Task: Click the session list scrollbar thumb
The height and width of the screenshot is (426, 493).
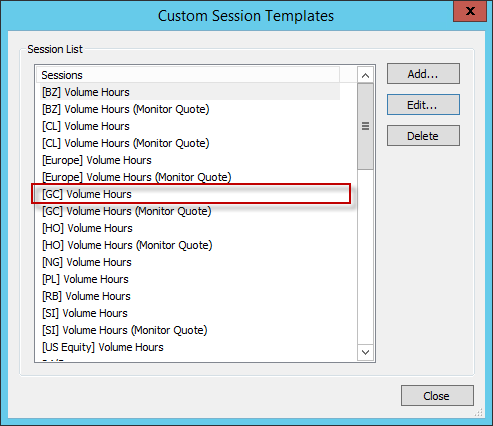Action: coord(365,126)
